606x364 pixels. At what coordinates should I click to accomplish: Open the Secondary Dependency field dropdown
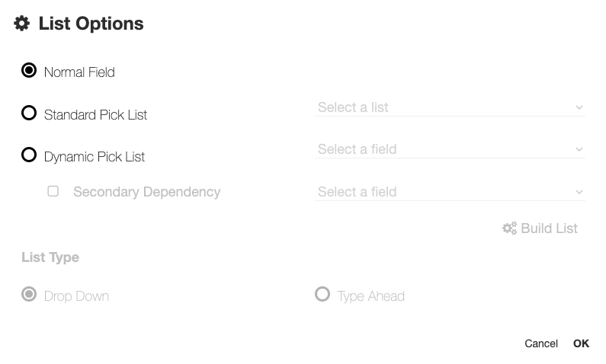tap(442, 192)
